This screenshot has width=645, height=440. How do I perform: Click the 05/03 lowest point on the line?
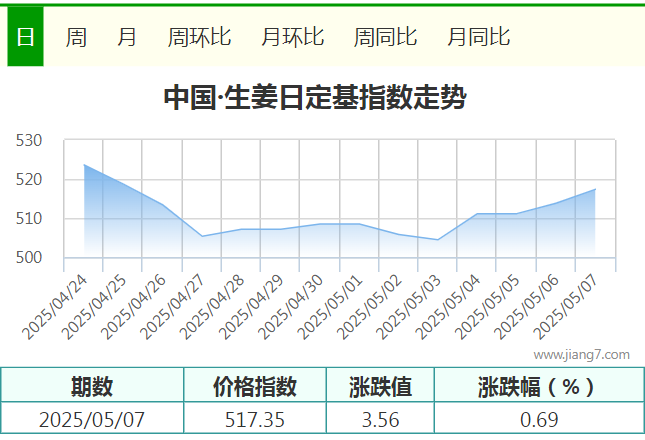click(x=438, y=240)
